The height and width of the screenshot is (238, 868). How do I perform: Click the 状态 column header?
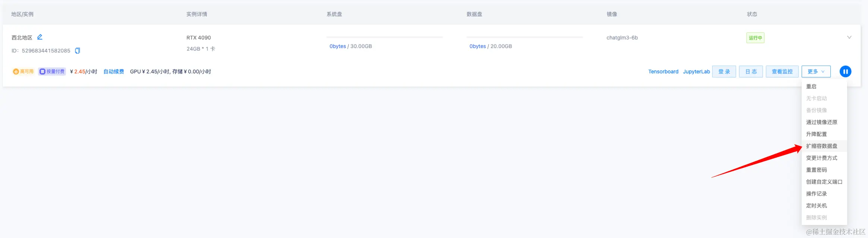752,14
